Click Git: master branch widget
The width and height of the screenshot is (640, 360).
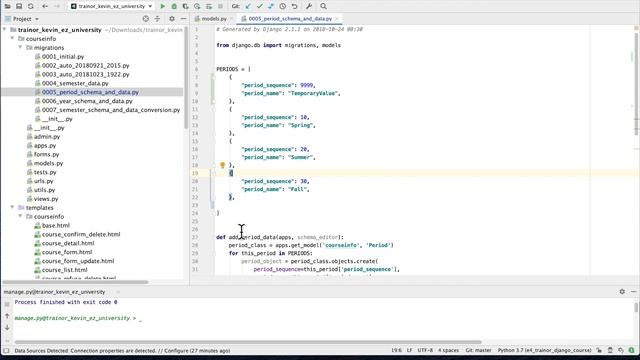(478, 350)
